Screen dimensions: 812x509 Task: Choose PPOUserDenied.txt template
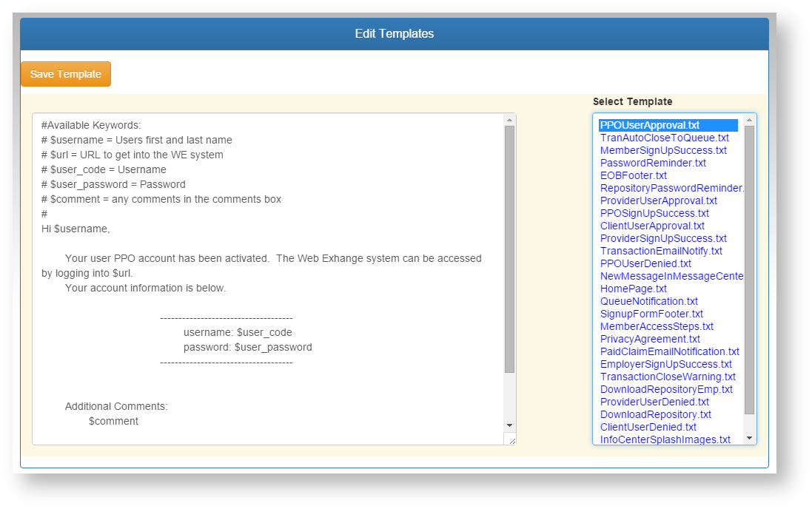tap(645, 263)
